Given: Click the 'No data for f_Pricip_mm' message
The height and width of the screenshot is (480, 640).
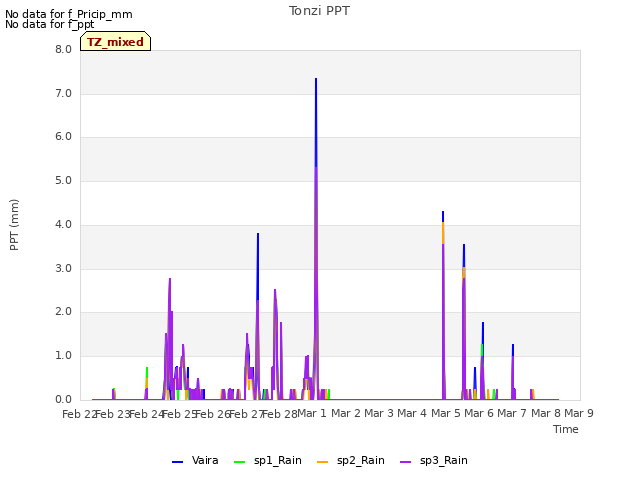Looking at the screenshot, I should point(69,14).
